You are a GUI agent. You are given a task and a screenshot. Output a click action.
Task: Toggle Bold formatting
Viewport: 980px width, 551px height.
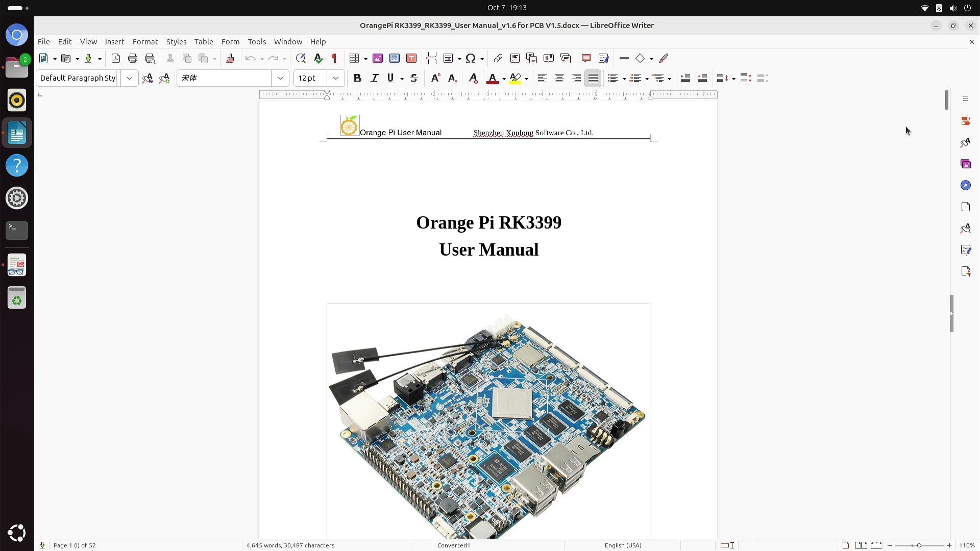coord(357,78)
